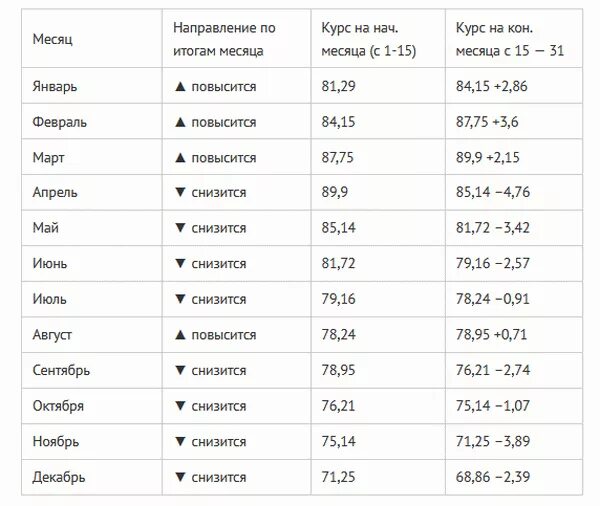Click the up triangle icon in the Август row
The image size is (600, 506).
coord(180,335)
